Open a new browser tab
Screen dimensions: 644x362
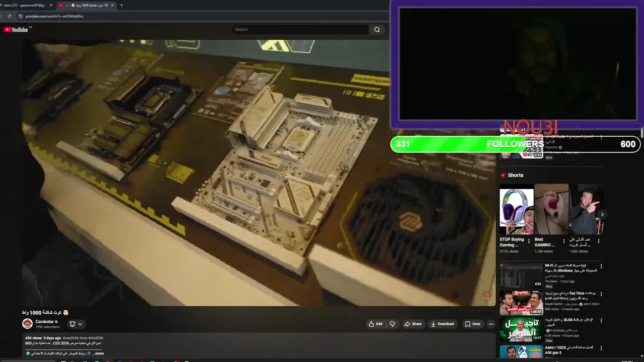click(121, 5)
